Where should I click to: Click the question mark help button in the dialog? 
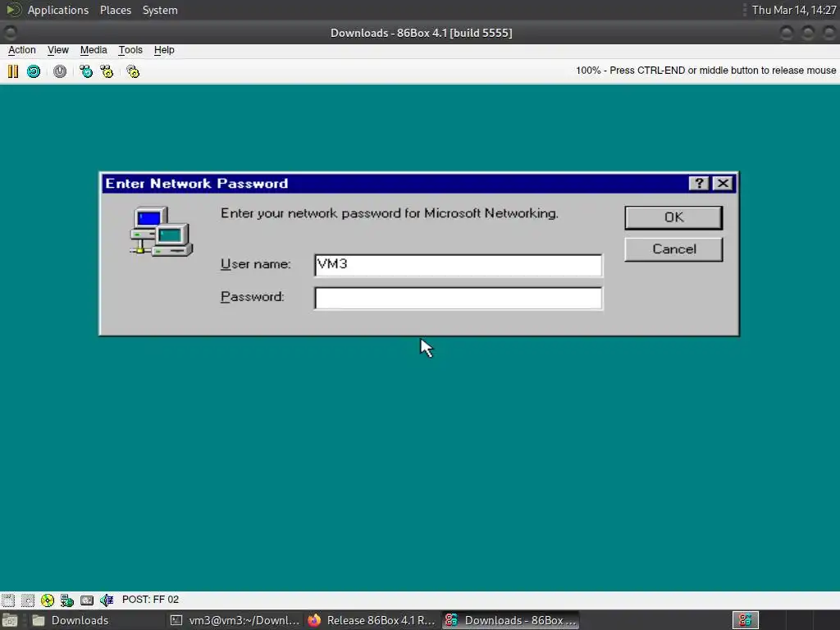tap(699, 183)
